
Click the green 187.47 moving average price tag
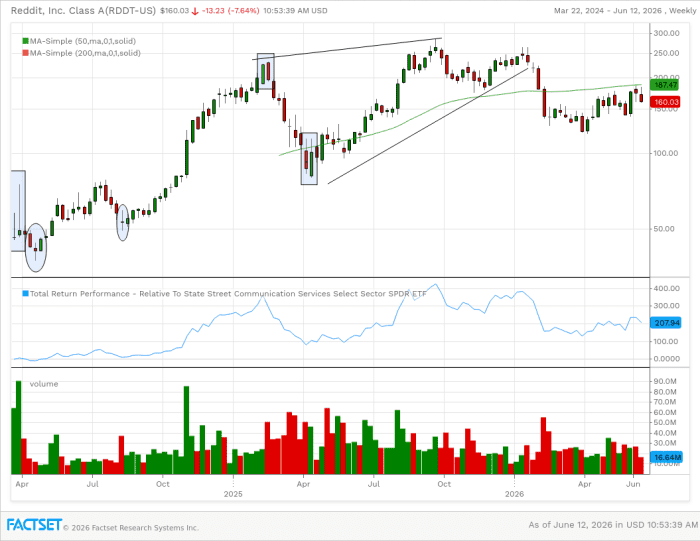tap(665, 85)
